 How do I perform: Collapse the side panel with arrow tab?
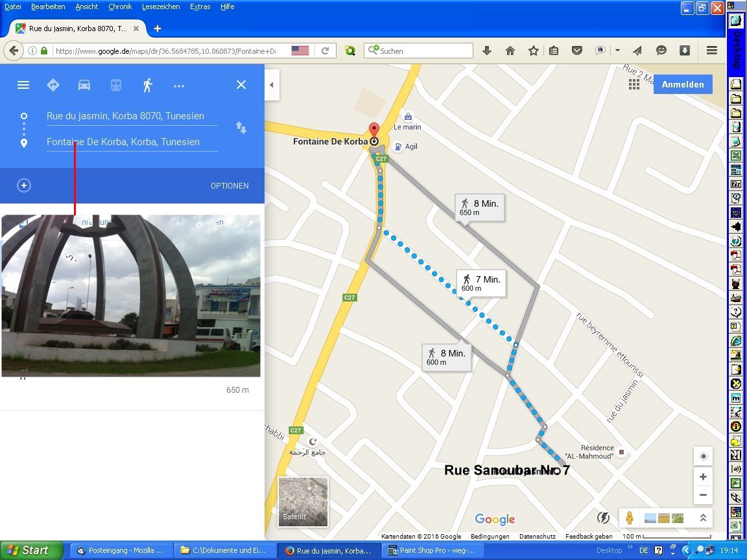tap(272, 85)
